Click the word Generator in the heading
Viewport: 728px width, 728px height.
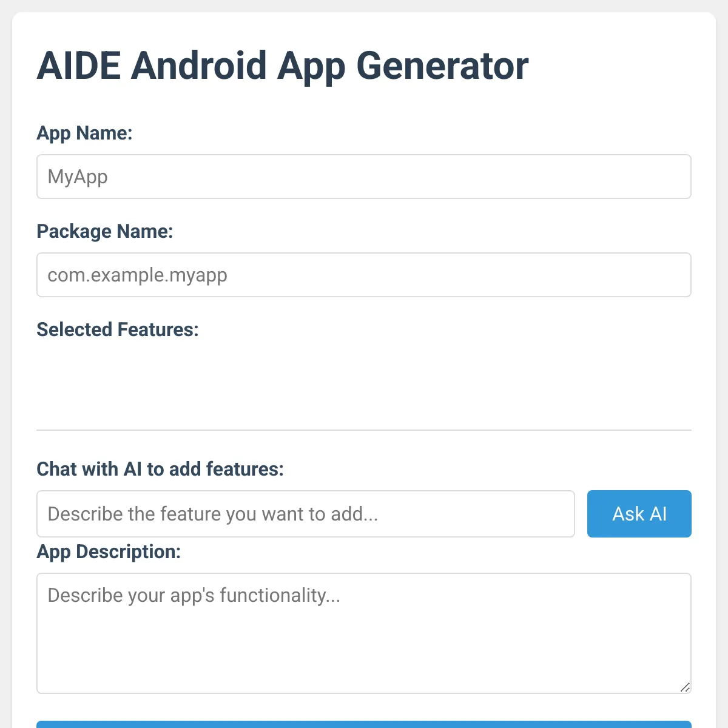442,66
